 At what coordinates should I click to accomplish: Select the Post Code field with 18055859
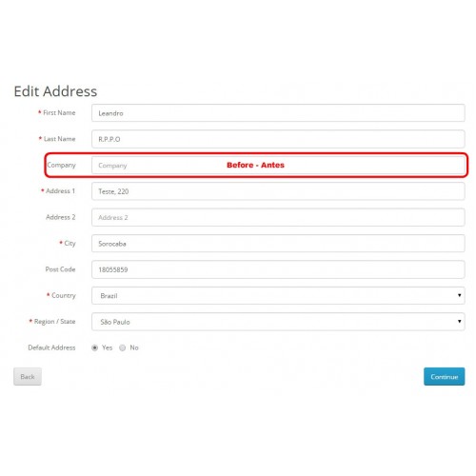[x=278, y=269]
